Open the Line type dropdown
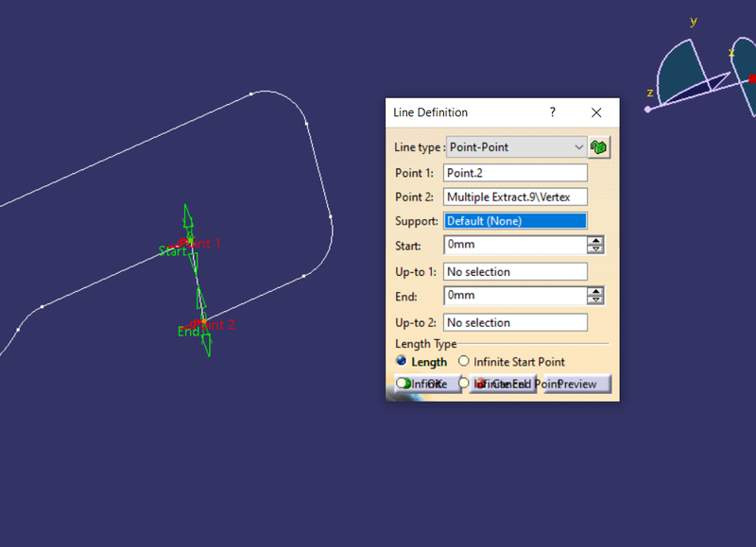 (577, 147)
